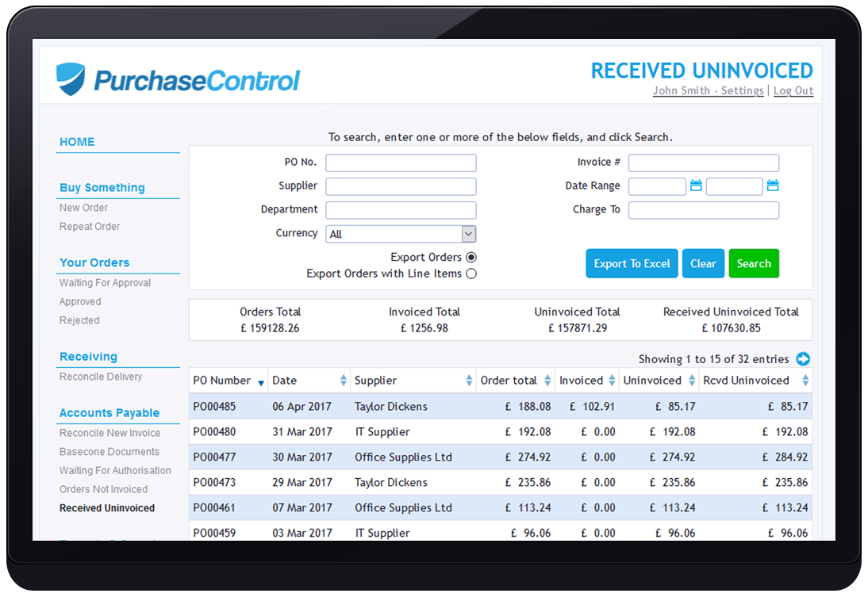Viewport: 868px width, 597px height.
Task: Select PO00480 in the table
Action: tap(214, 432)
